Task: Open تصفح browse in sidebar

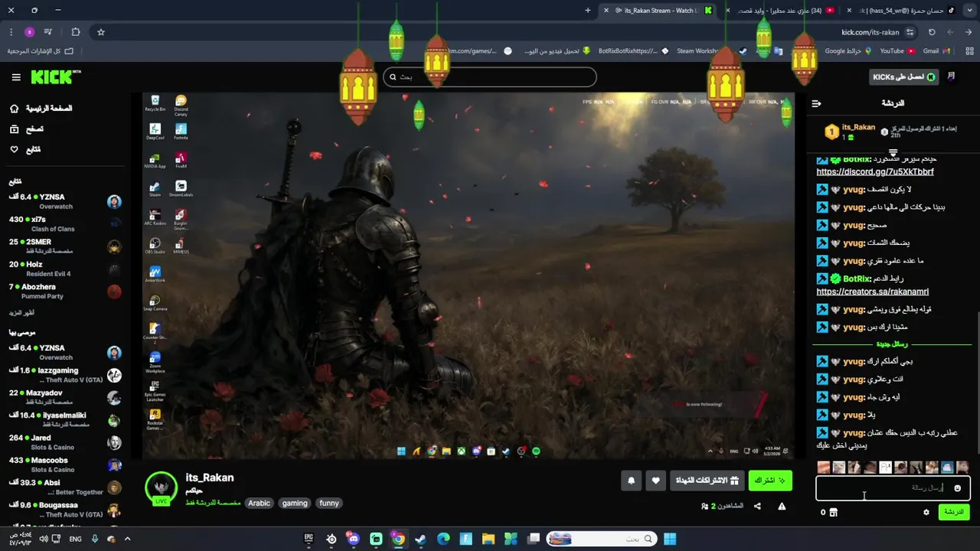Action: (26, 129)
